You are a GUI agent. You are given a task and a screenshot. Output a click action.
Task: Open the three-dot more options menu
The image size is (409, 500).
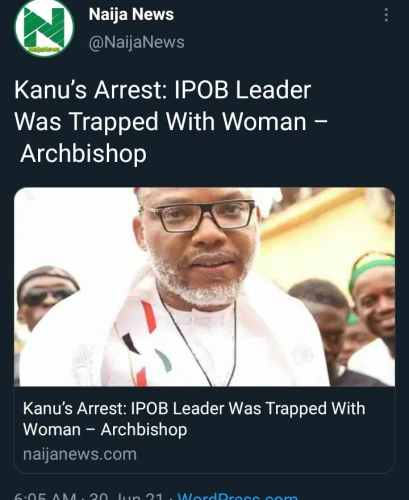pyautogui.click(x=386, y=15)
